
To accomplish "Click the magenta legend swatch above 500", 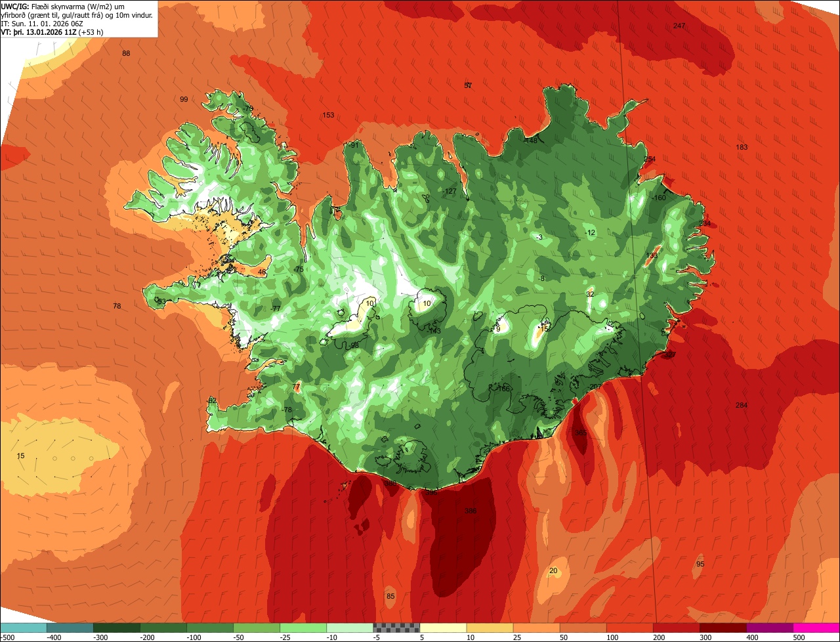I will click(x=816, y=628).
